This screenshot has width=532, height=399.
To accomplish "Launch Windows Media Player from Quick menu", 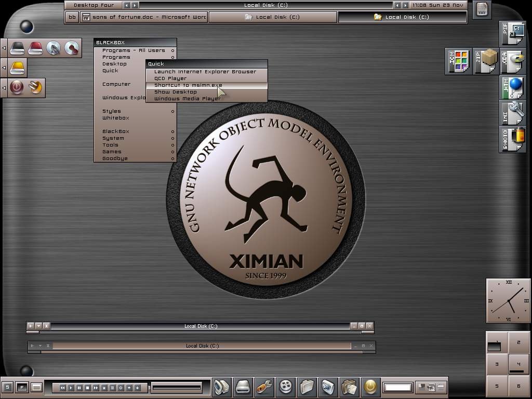I will tap(207, 99).
